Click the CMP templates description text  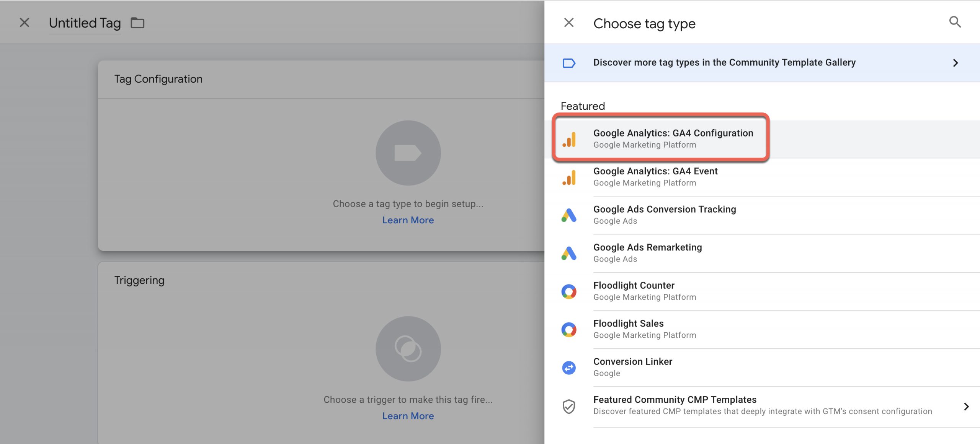coord(763,411)
